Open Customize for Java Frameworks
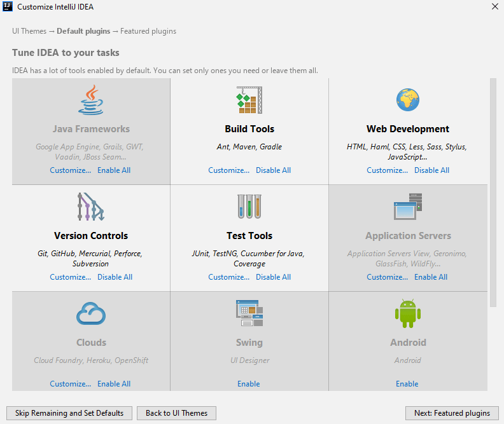The height and width of the screenshot is (424, 504). [x=71, y=170]
